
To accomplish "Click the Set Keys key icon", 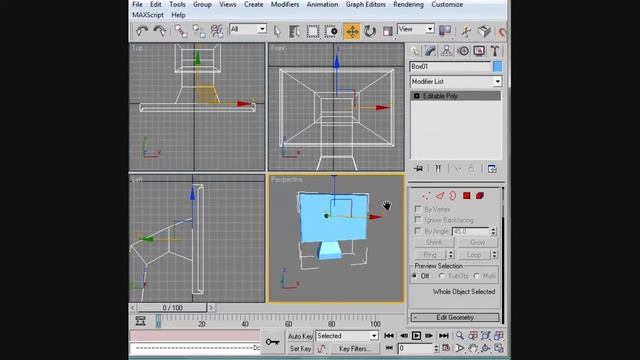I will tap(273, 342).
